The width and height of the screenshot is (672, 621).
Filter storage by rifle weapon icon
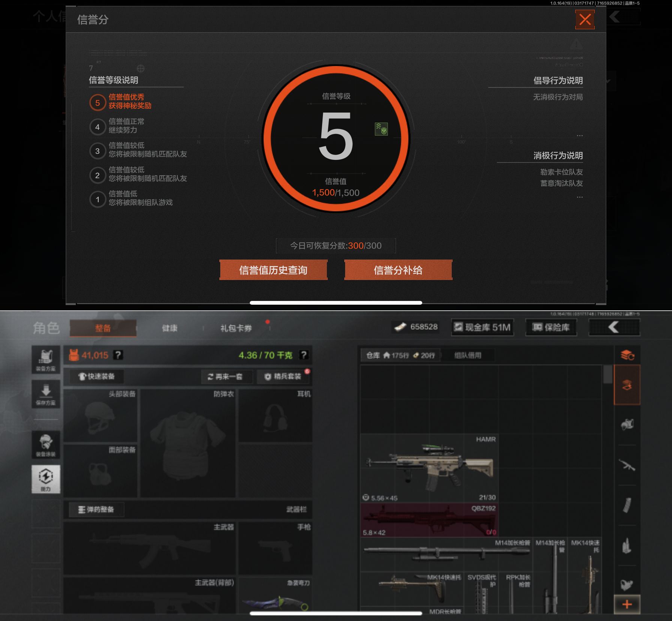coord(627,465)
